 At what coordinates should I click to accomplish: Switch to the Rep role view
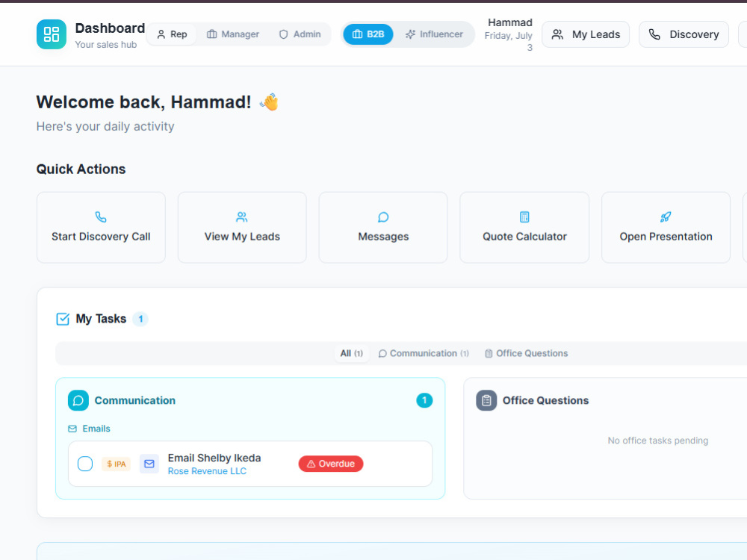[172, 34]
